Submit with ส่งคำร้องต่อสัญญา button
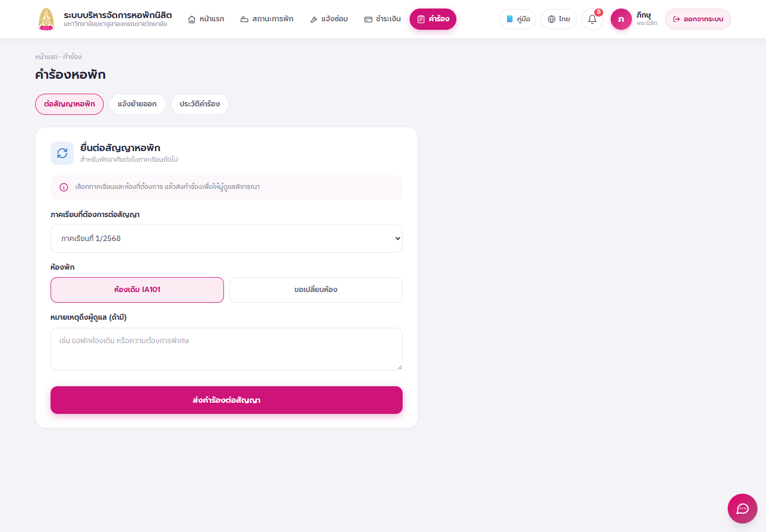The width and height of the screenshot is (766, 532). (227, 400)
